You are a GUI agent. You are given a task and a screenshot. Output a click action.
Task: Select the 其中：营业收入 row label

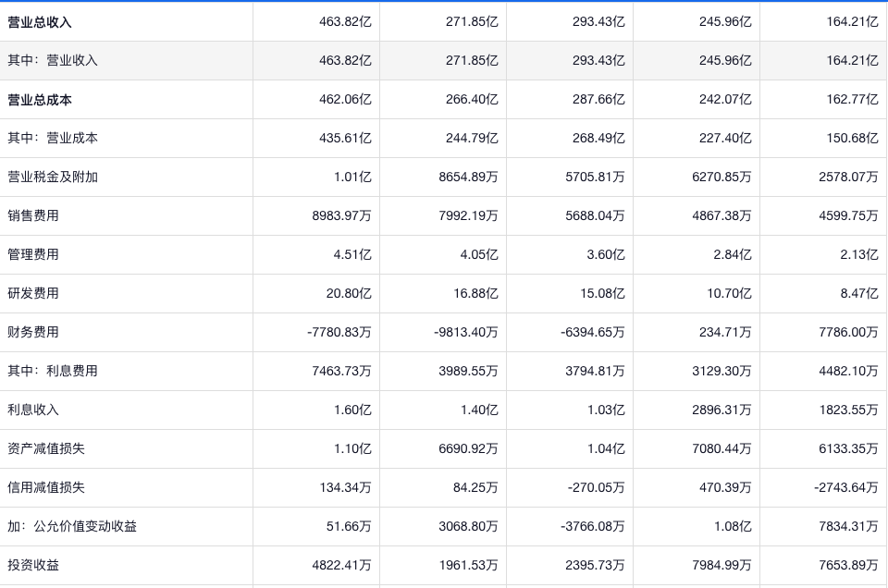click(x=53, y=60)
